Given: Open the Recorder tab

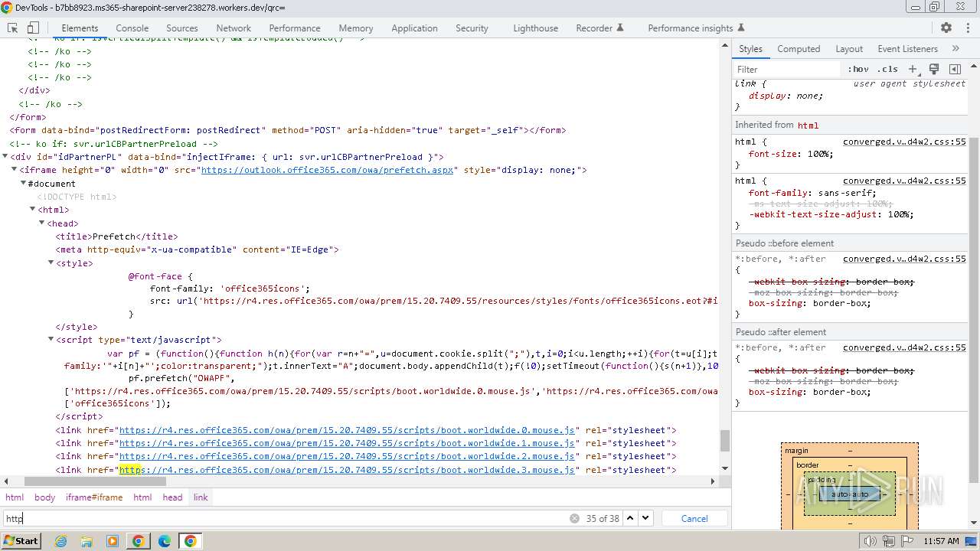Looking at the screenshot, I should 599,28.
